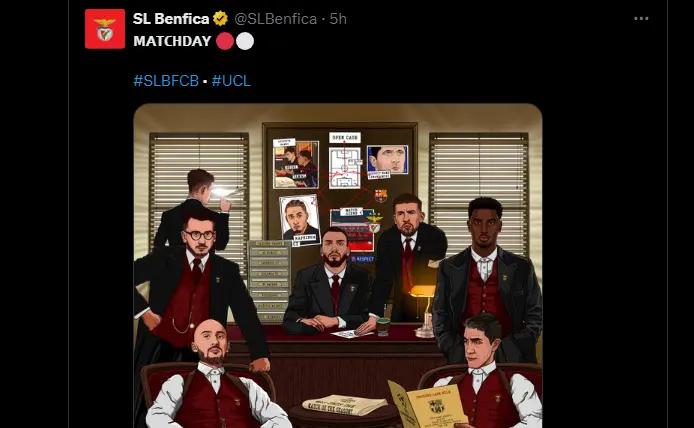Click the gold verified badge
This screenshot has width=694, height=428.
coord(221,19)
